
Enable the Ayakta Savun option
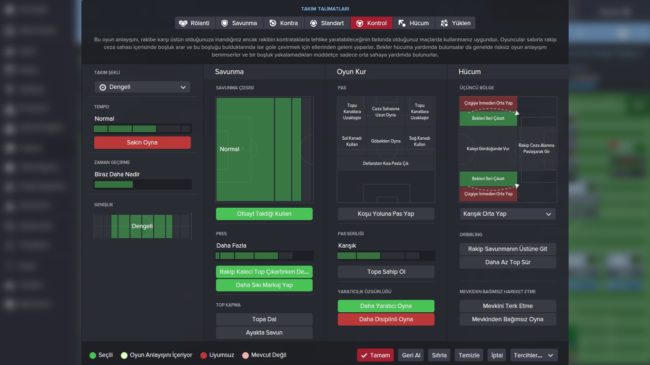click(264, 333)
